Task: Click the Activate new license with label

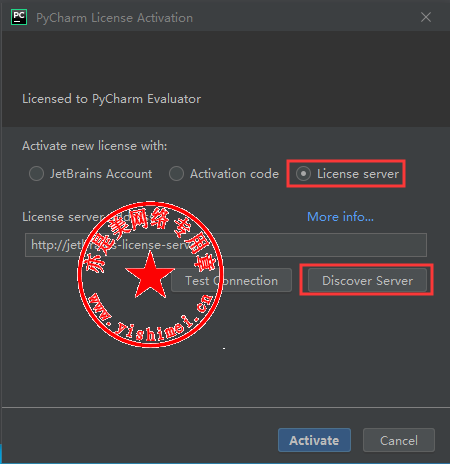Action: point(94,146)
